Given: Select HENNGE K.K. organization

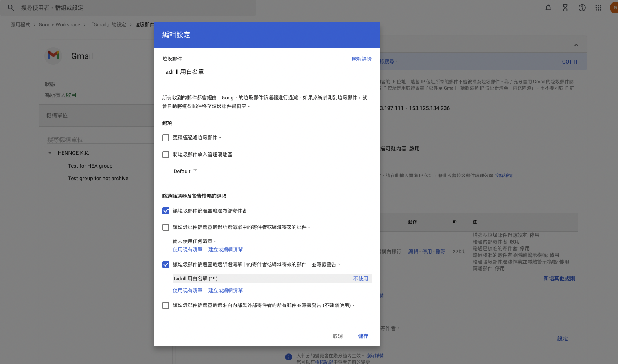Looking at the screenshot, I should click(74, 153).
